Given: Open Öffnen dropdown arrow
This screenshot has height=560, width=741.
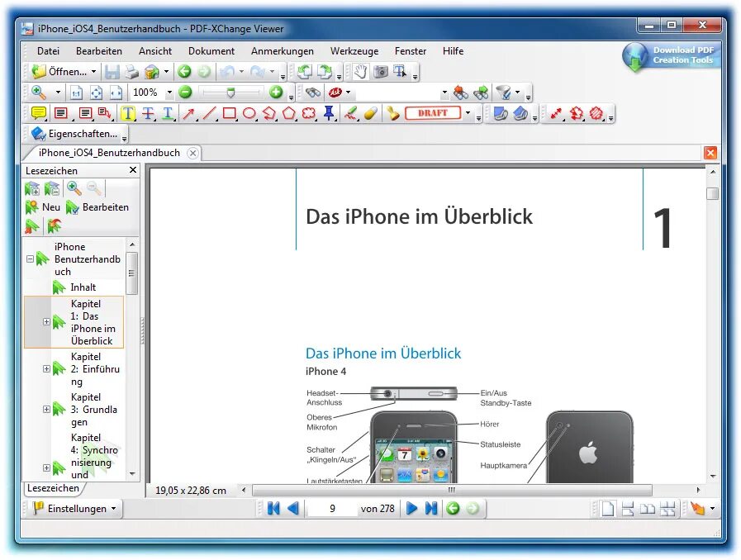Looking at the screenshot, I should pyautogui.click(x=93, y=72).
